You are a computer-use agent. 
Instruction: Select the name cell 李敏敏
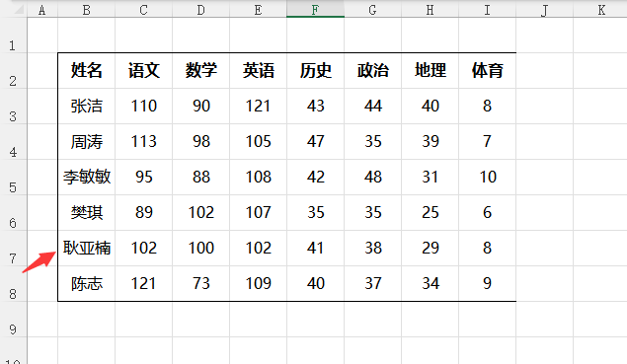click(86, 177)
